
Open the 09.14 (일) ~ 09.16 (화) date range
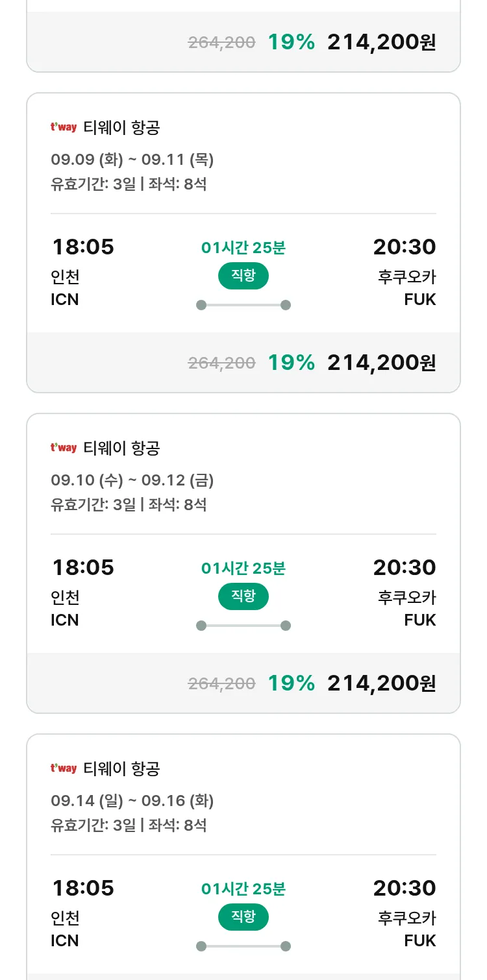[132, 801]
